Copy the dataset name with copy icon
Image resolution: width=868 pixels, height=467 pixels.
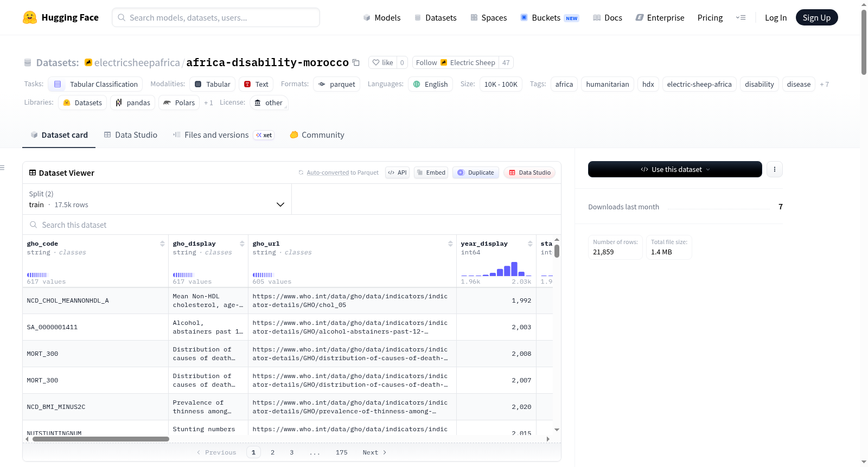coord(356,62)
